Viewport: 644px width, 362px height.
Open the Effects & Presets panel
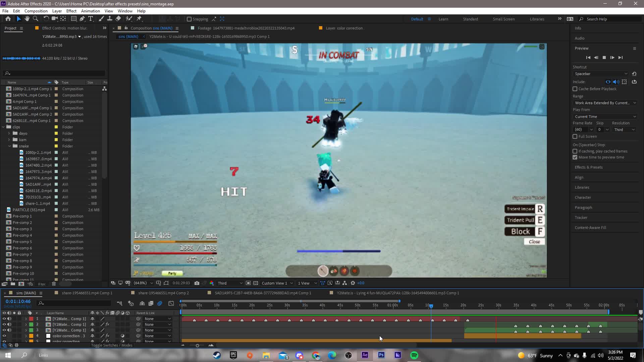tap(588, 167)
